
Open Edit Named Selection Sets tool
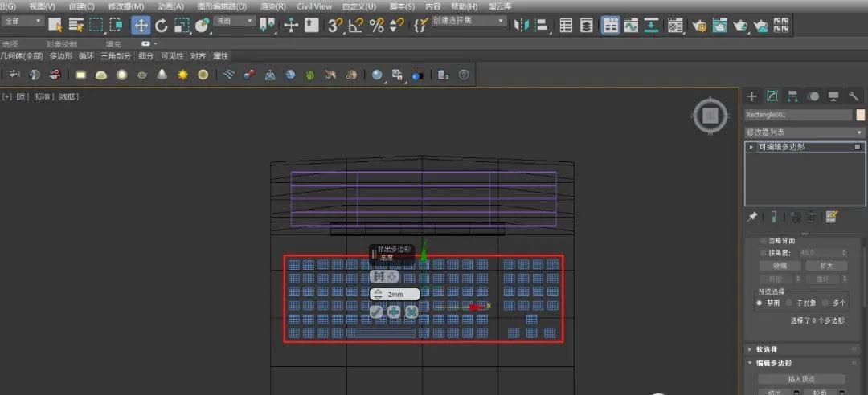click(x=420, y=25)
